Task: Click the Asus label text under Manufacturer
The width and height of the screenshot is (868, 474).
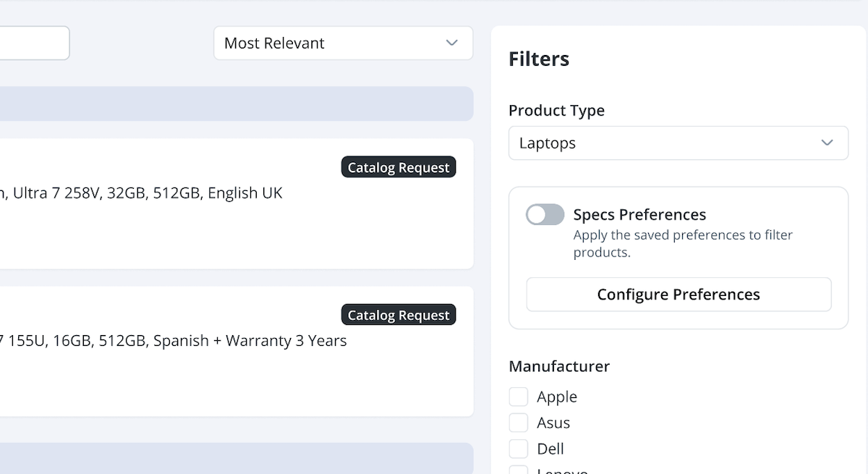Action: click(553, 423)
